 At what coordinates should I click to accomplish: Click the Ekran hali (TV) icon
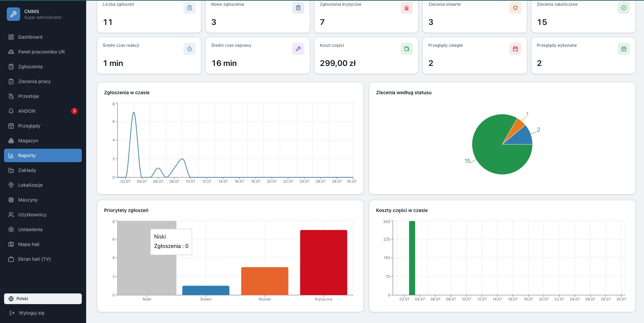click(11, 259)
